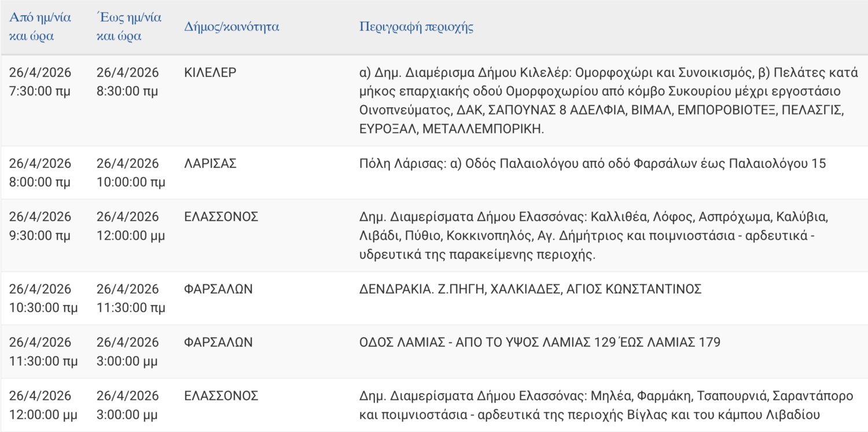Click ΕΛΑΣΣΟΝΟΣ in the 12:00 μμ start row

[220, 396]
